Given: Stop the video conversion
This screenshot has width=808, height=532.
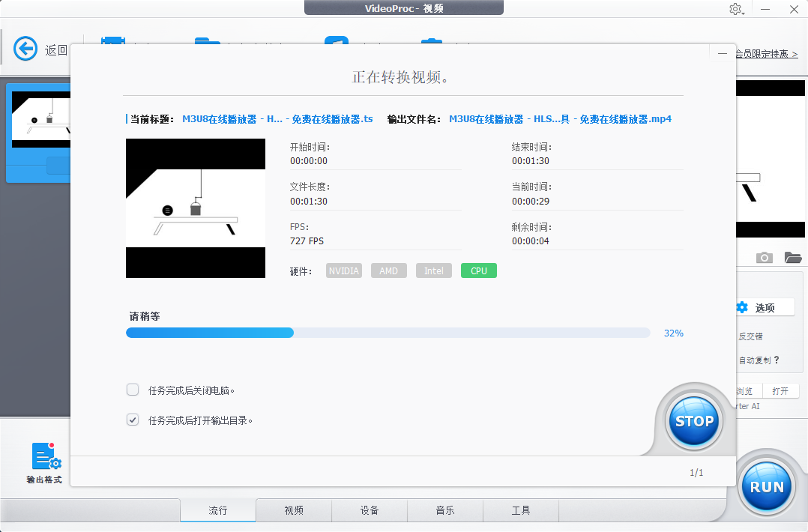Looking at the screenshot, I should (x=694, y=421).
